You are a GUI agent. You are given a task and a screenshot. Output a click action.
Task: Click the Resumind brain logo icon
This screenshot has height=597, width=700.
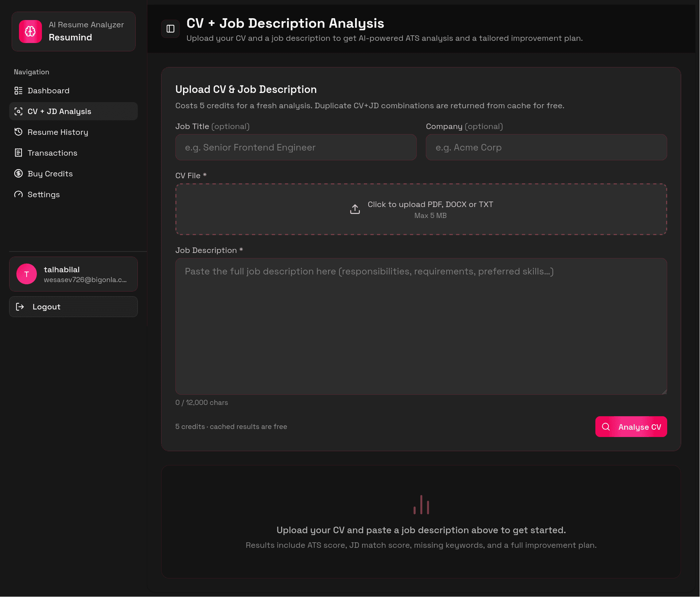(30, 31)
